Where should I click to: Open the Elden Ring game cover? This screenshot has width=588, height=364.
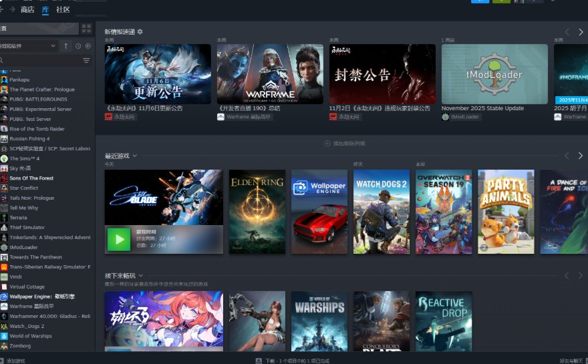coord(257,211)
